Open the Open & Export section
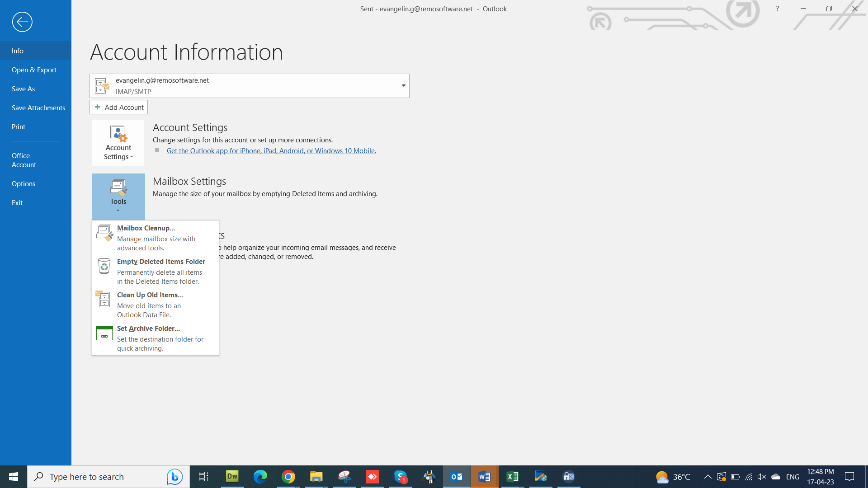Screen dimensions: 868x488 pos(34,70)
